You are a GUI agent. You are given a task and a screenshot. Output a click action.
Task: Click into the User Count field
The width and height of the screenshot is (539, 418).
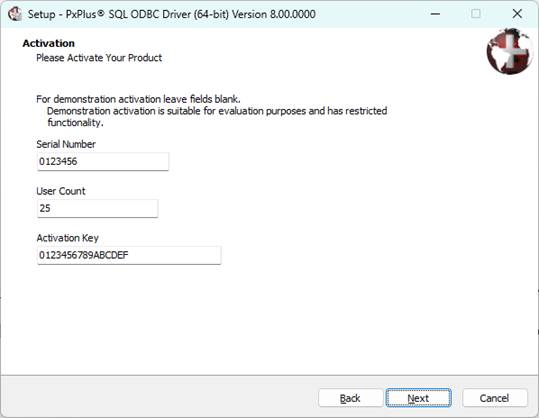click(97, 208)
